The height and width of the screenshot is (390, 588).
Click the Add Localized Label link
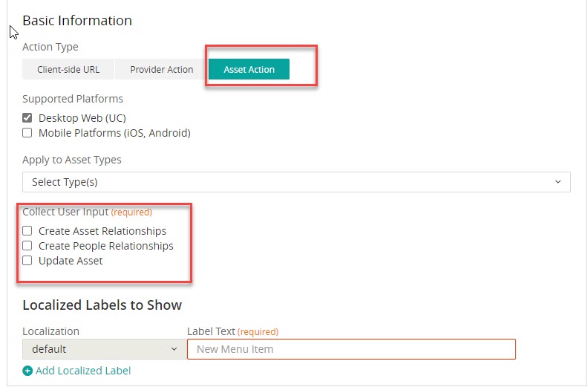pyautogui.click(x=82, y=371)
